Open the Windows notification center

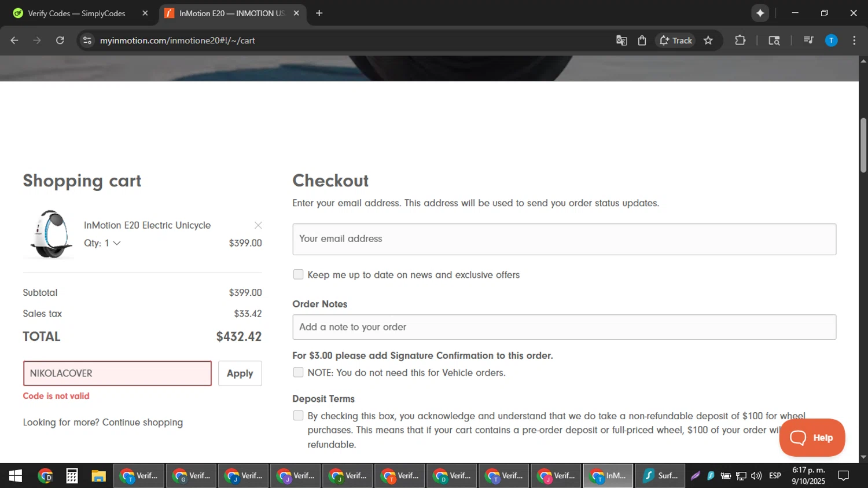(844, 476)
